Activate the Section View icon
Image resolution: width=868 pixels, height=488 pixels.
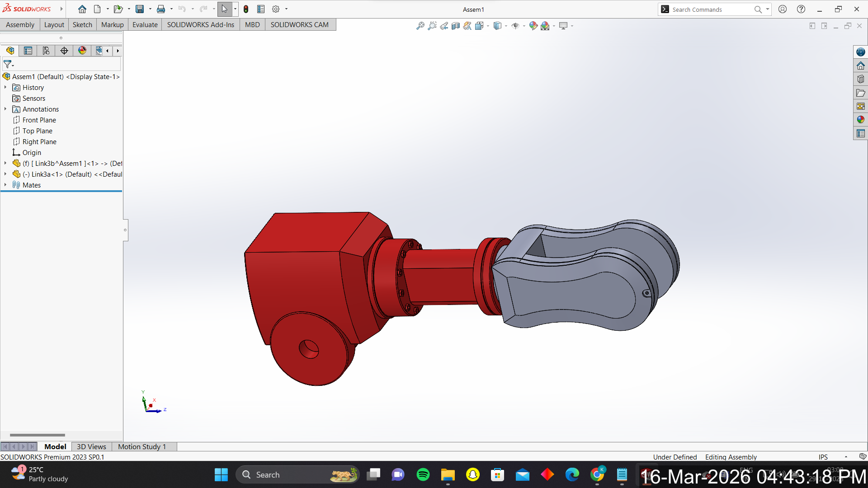point(456,26)
